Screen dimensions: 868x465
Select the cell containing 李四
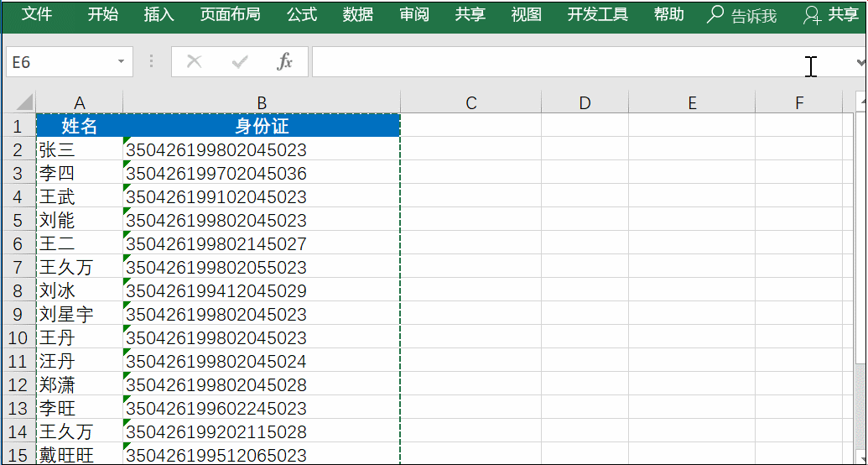pyautogui.click(x=79, y=173)
